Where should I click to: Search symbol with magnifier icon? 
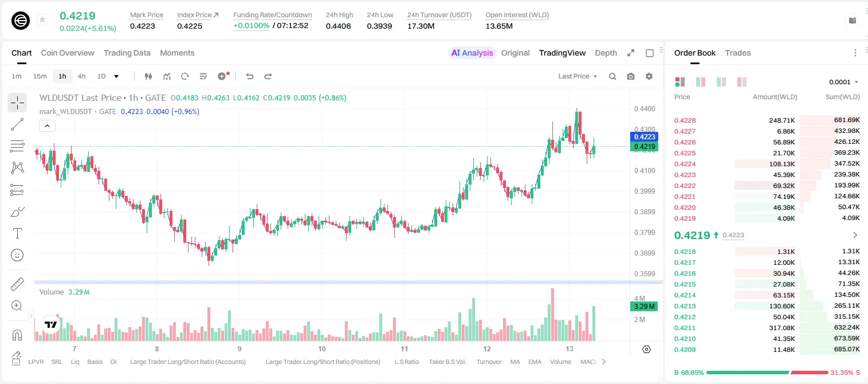(612, 76)
